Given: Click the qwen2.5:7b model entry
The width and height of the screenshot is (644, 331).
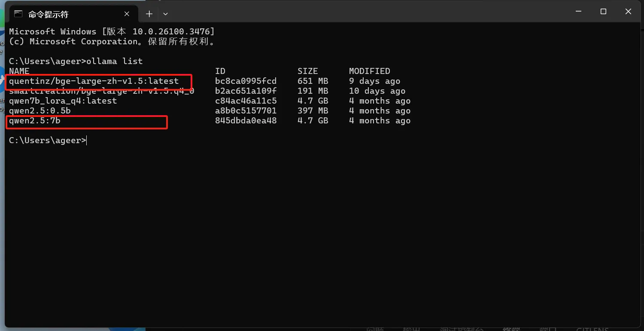Looking at the screenshot, I should tap(34, 121).
